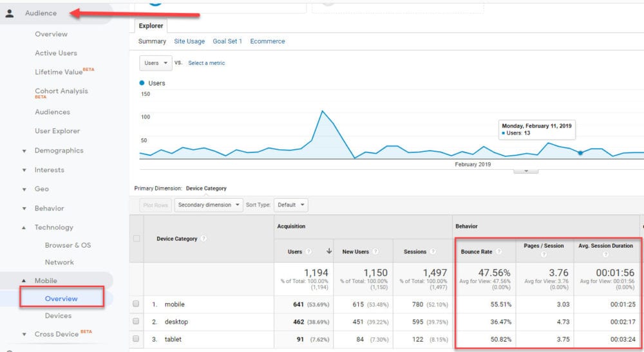Click the Users column sort arrow
644x352 pixels.
tap(330, 252)
